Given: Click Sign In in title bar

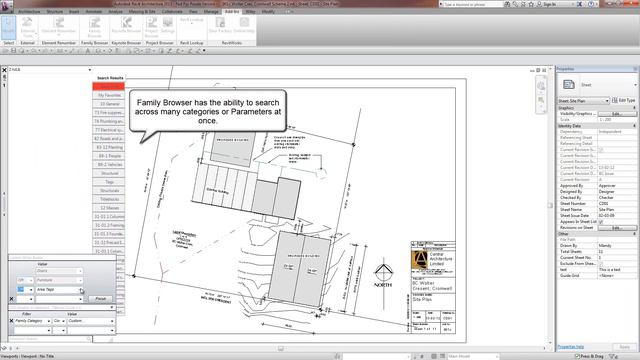Looking at the screenshot, I should pyautogui.click(x=549, y=4).
